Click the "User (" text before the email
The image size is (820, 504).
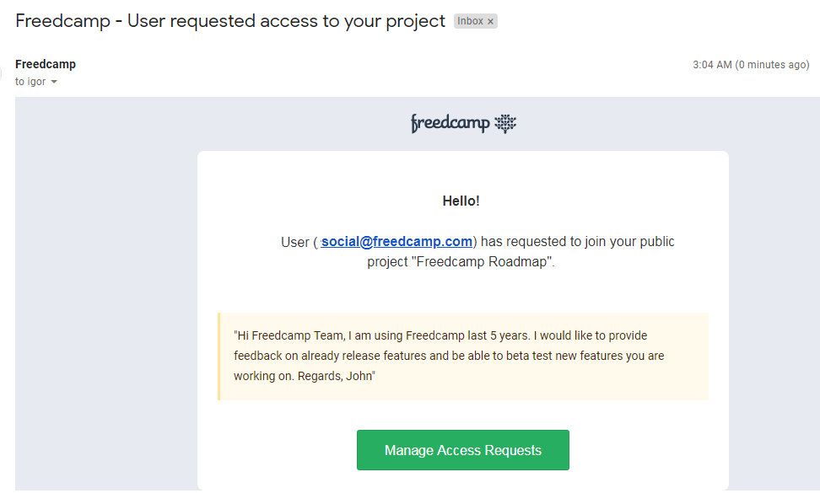pos(298,242)
